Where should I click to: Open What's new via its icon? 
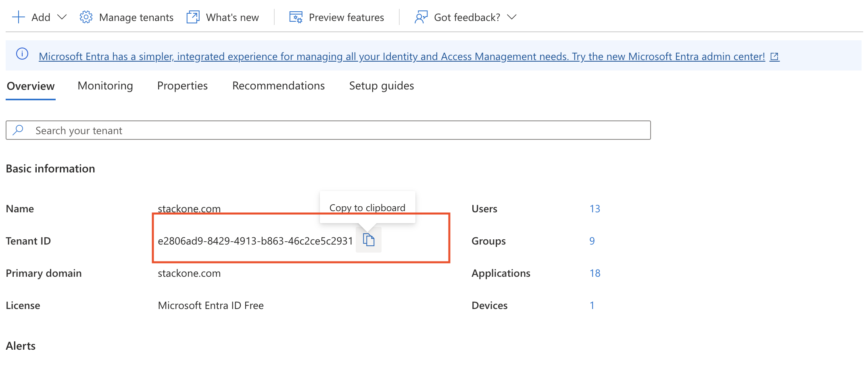pyautogui.click(x=192, y=17)
